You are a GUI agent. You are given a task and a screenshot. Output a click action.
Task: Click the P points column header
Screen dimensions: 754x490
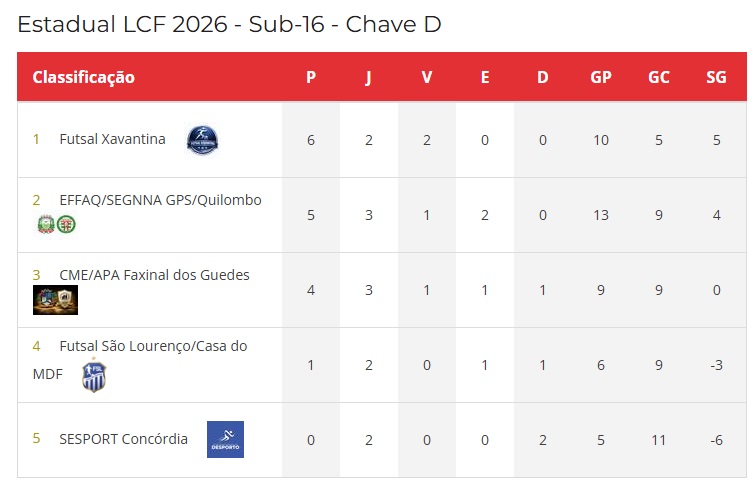311,77
